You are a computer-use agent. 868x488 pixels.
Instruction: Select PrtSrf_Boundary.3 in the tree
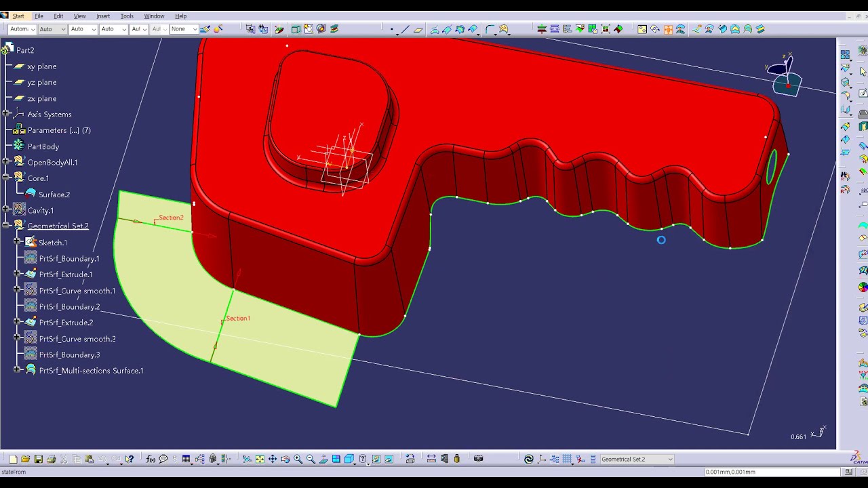pos(69,354)
